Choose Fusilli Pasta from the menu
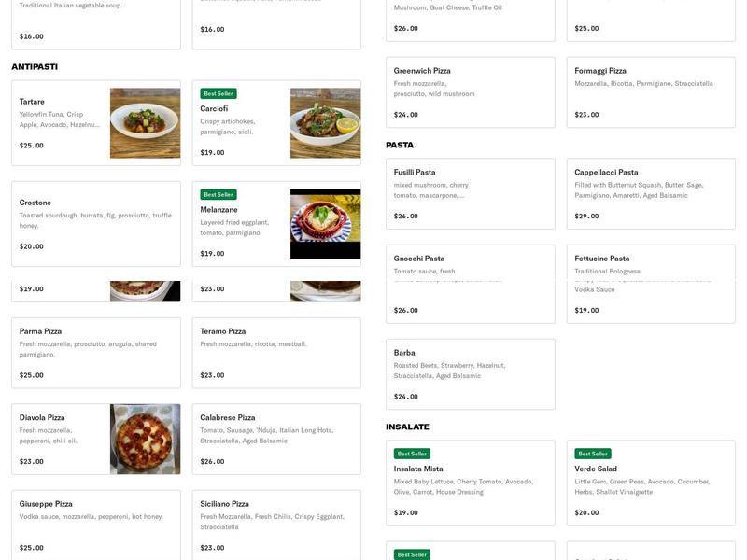Screen dimensions: 747x560 point(470,193)
